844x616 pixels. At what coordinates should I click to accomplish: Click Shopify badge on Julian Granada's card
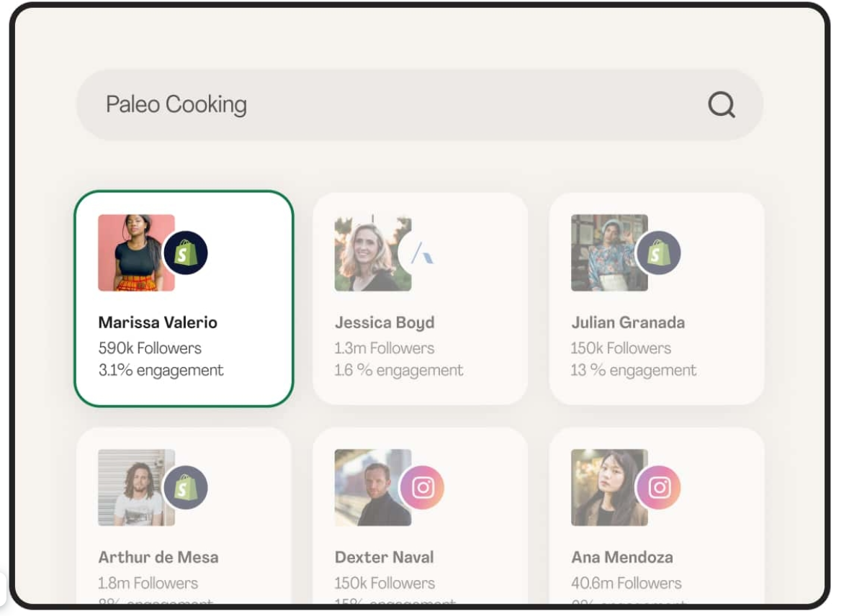(x=658, y=253)
